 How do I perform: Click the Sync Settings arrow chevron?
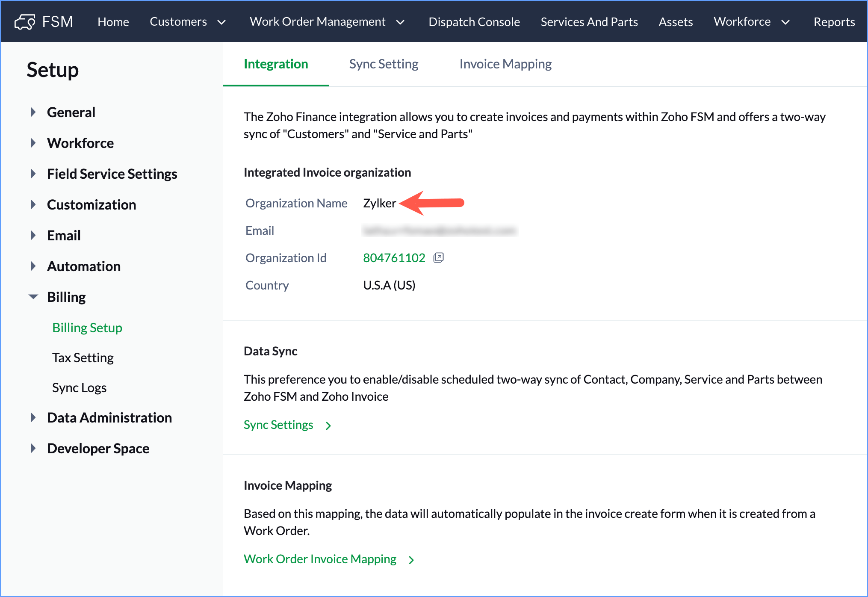point(328,426)
